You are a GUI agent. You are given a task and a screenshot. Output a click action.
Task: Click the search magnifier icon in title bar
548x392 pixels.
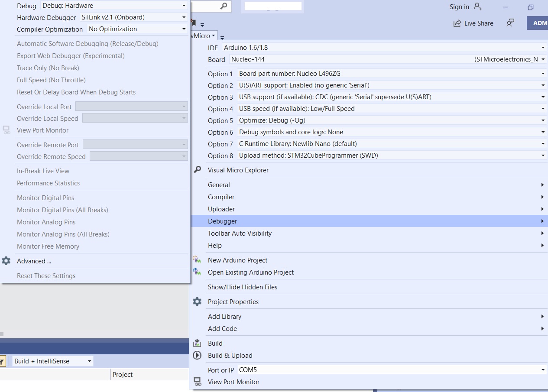(224, 6)
